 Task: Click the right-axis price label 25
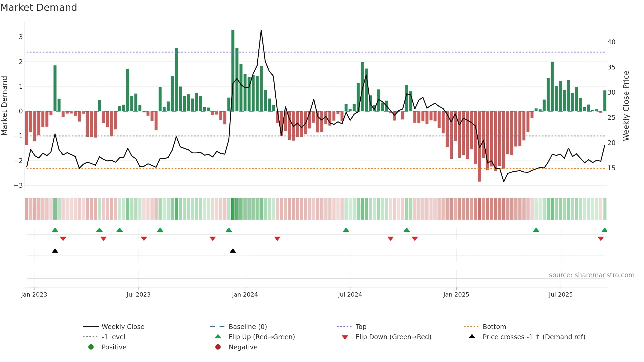[612, 118]
